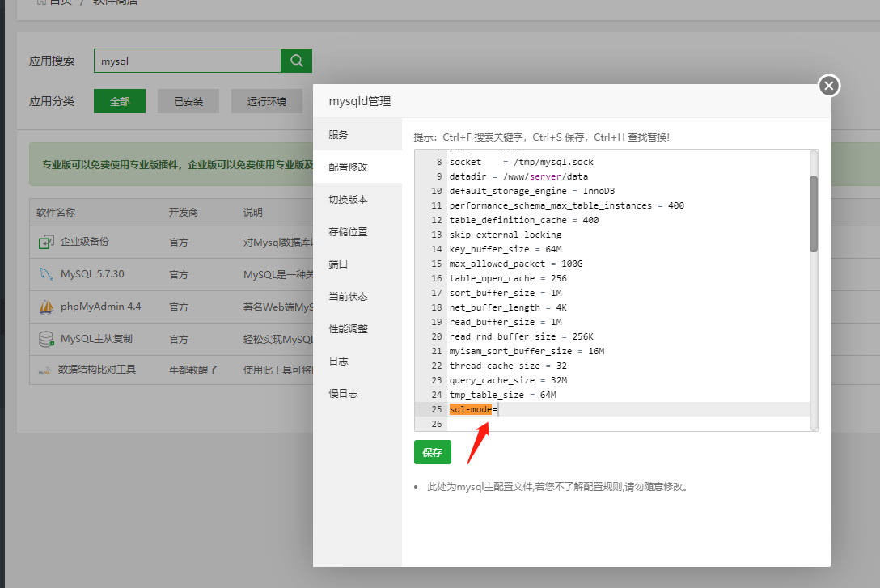The width and height of the screenshot is (880, 588).
Task: Click the MySQL主从复制 database icon
Action: tap(46, 339)
